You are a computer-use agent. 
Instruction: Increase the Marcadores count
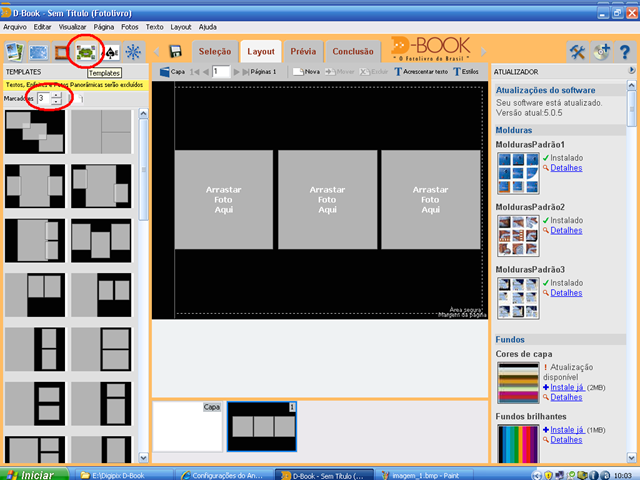tap(56, 96)
